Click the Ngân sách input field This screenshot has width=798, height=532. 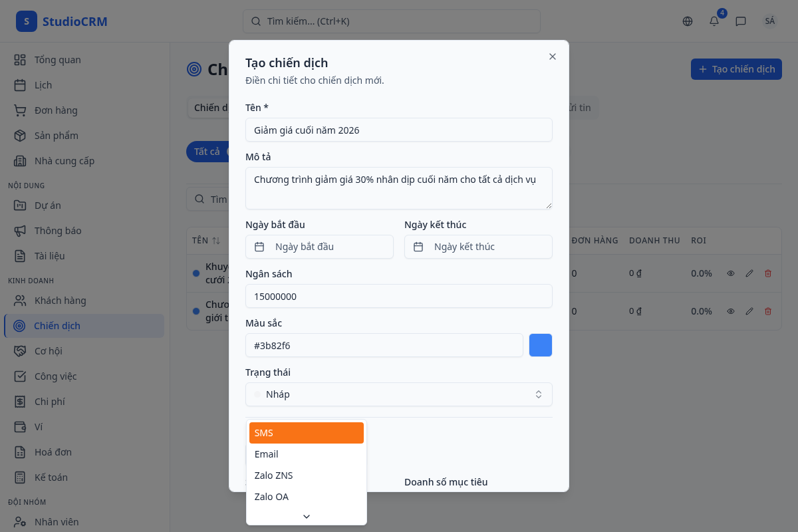[x=398, y=296]
